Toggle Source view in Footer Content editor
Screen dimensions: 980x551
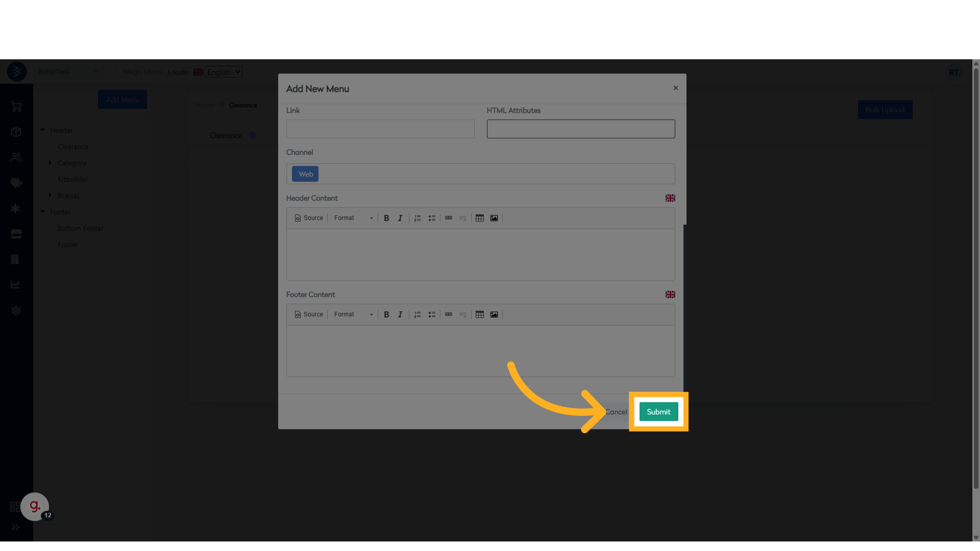309,314
